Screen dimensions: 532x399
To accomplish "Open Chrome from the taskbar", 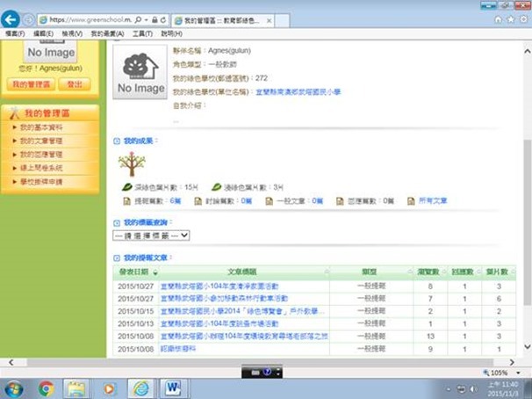I will (x=46, y=388).
